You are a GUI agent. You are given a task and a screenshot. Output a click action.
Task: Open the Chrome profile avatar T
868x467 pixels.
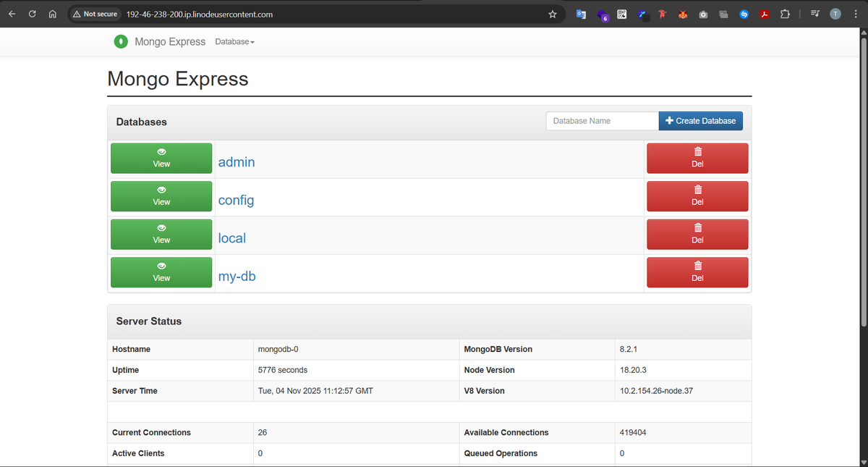835,14
